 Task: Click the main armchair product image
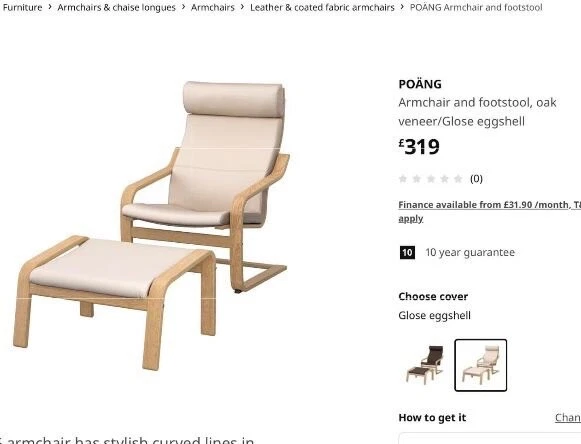point(205,185)
